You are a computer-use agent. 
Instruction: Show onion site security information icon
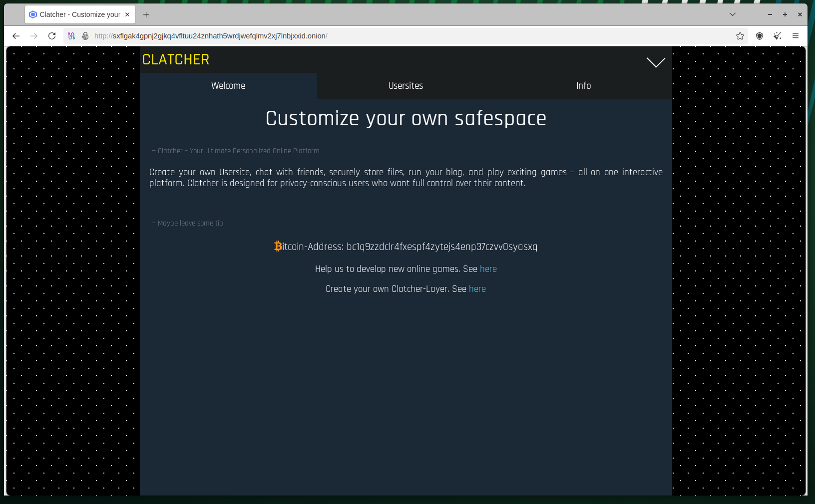(85, 36)
